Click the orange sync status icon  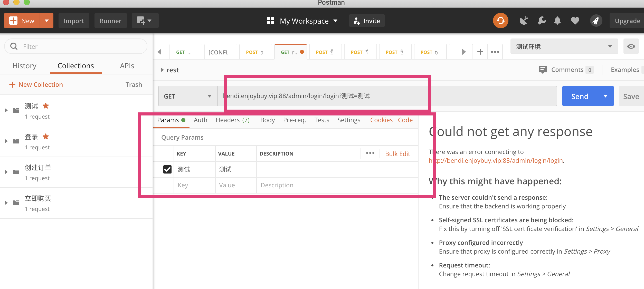pos(500,21)
